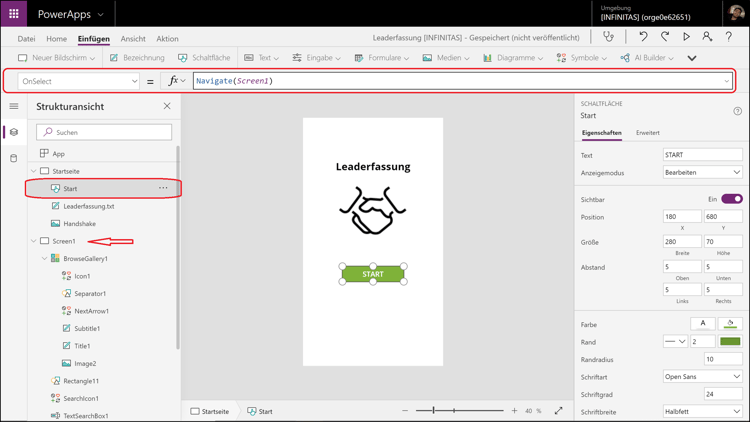750x422 pixels.
Task: Open the help question mark icon
Action: click(729, 37)
